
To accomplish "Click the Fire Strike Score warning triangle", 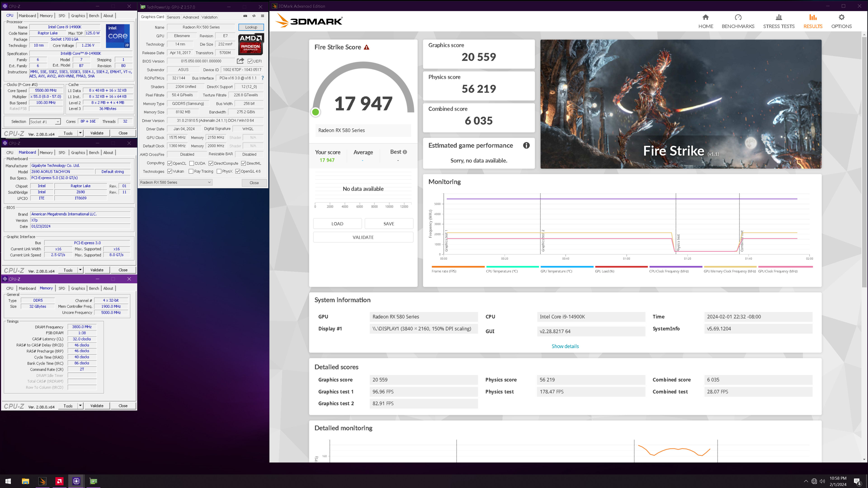I will point(367,47).
